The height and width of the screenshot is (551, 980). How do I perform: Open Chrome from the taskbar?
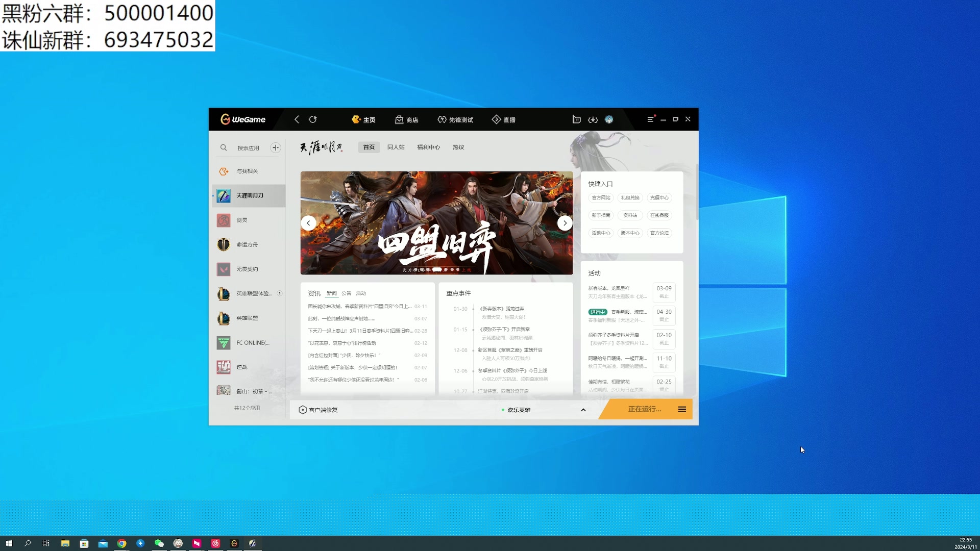point(121,543)
